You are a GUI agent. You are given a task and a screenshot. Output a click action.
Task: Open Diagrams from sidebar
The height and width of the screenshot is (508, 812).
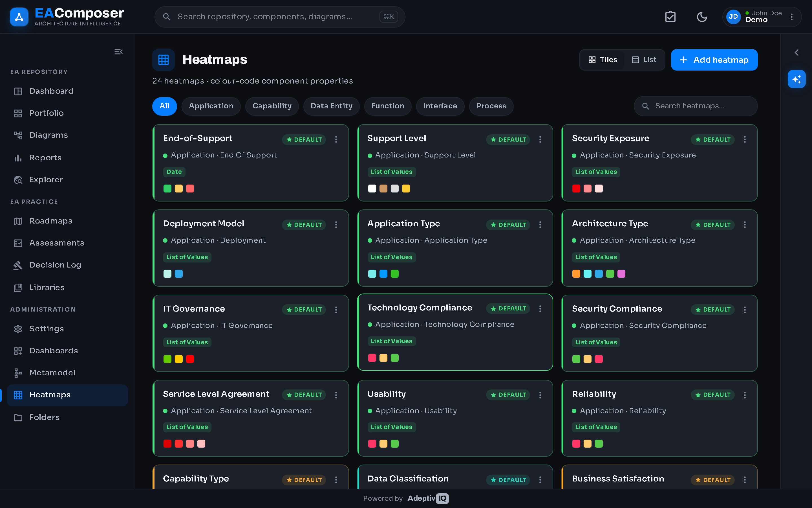pos(67,135)
